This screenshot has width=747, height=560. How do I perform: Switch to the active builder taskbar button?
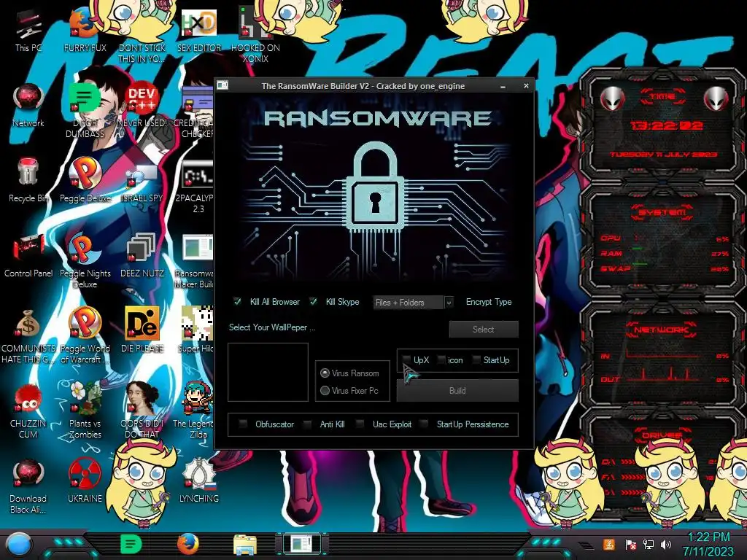tap(301, 544)
